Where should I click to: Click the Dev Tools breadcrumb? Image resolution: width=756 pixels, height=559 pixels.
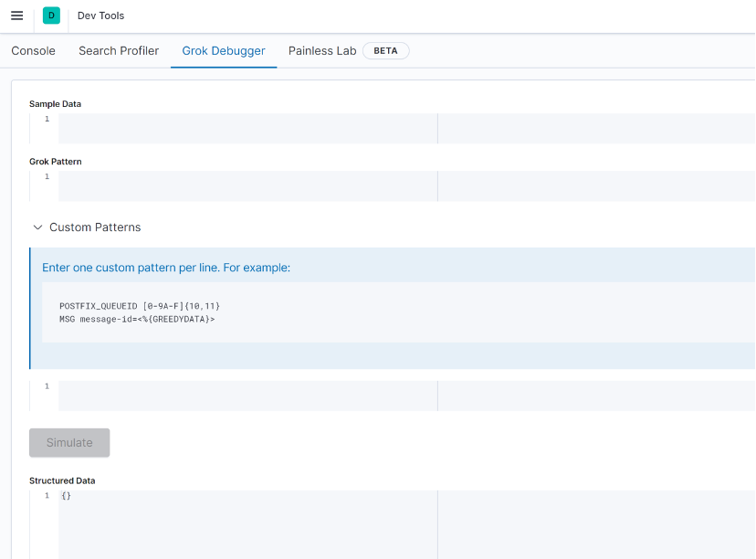tap(100, 16)
